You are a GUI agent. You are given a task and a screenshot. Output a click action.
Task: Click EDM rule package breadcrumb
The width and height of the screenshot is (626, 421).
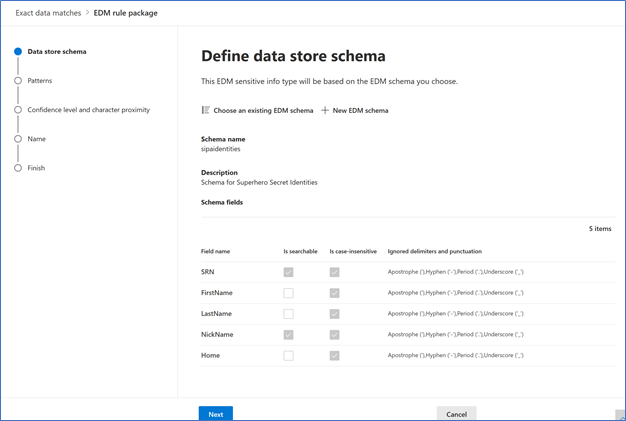click(125, 13)
